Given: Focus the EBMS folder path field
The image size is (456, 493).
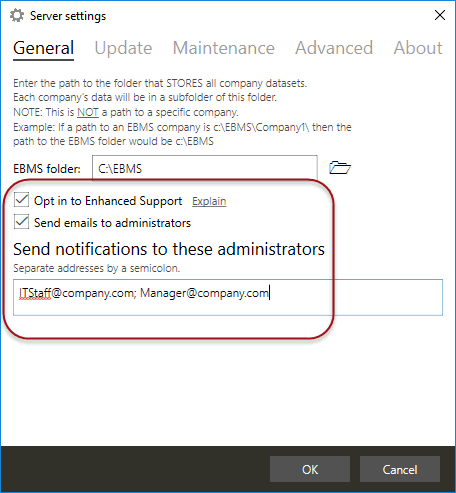Looking at the screenshot, I should (x=205, y=168).
